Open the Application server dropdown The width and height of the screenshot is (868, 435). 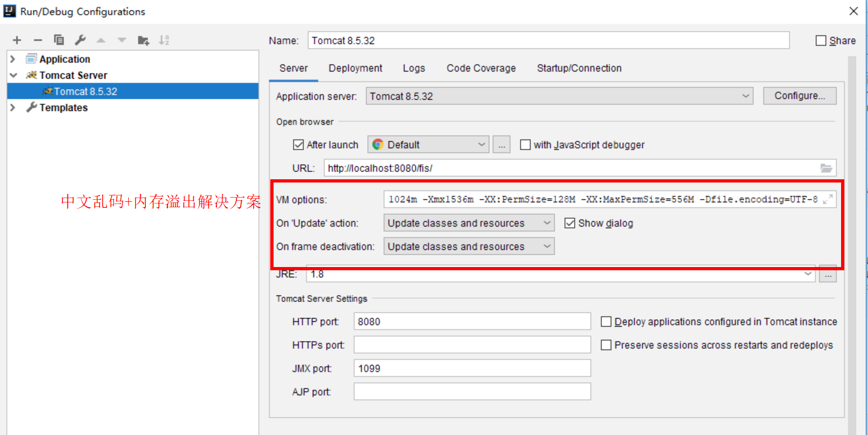coord(559,96)
